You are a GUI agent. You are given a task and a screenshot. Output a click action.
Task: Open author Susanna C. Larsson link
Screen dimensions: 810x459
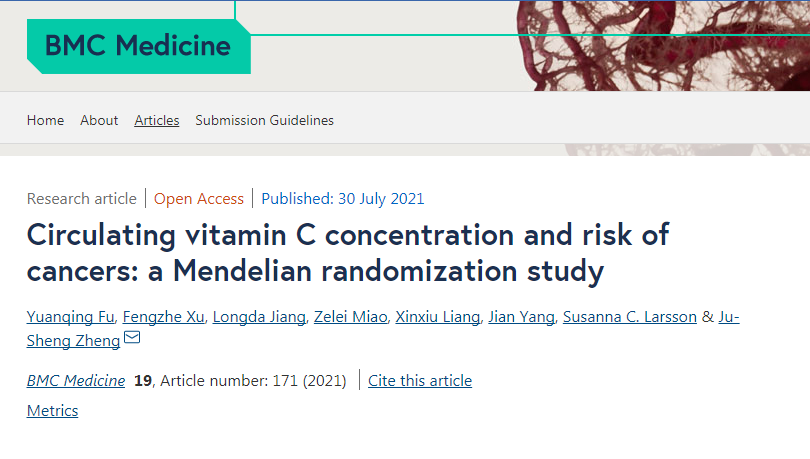(630, 316)
